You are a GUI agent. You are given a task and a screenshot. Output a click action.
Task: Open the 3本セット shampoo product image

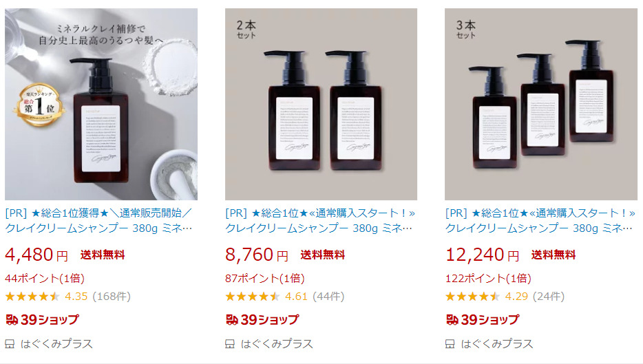(541, 104)
